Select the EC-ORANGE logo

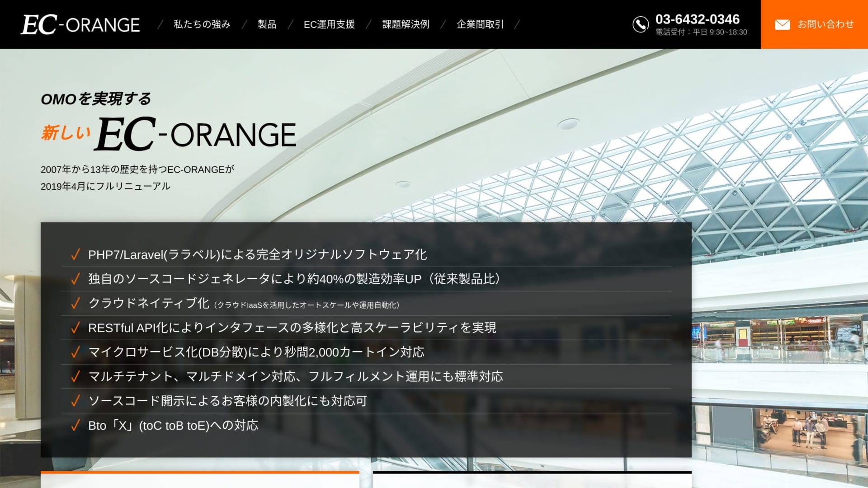click(x=80, y=24)
